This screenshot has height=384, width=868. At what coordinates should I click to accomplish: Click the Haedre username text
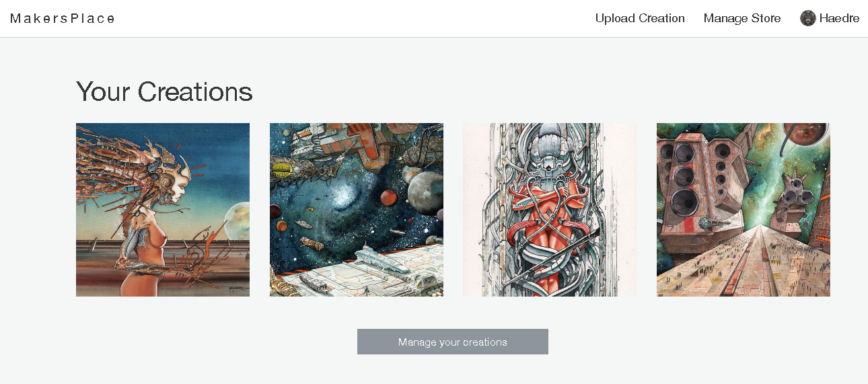pyautogui.click(x=839, y=18)
